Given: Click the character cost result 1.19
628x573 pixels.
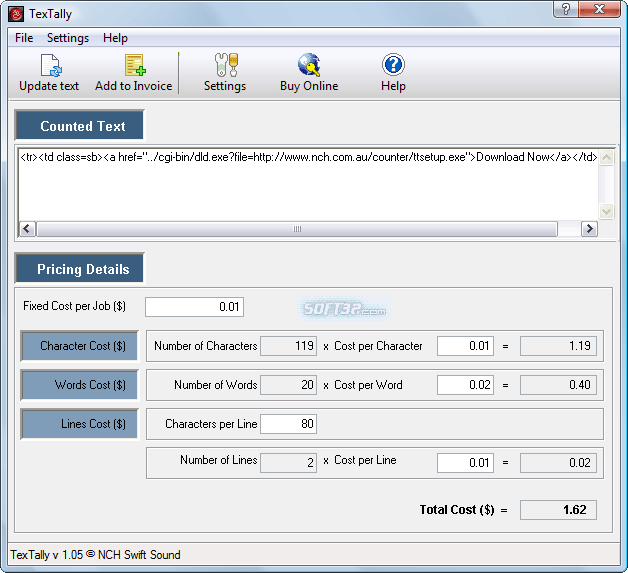Looking at the screenshot, I should coord(558,346).
